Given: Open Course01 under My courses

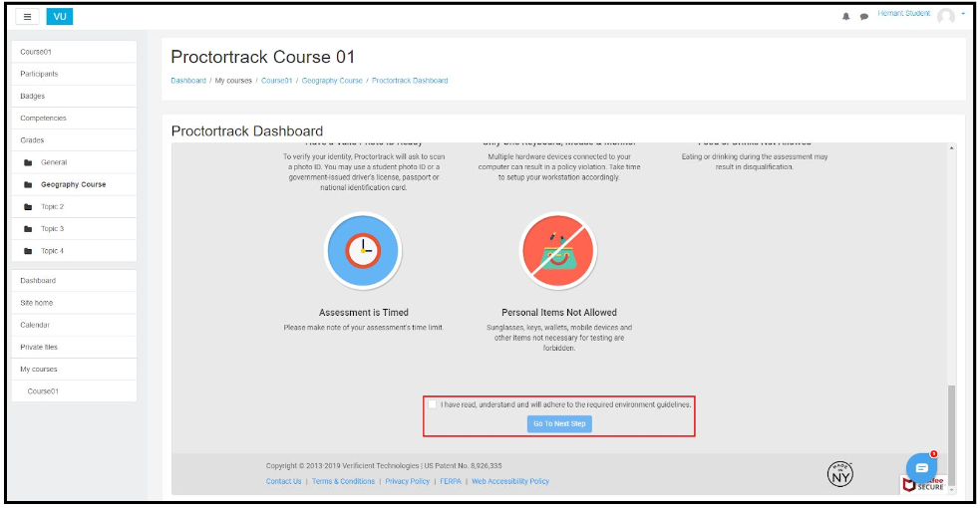Looking at the screenshot, I should pyautogui.click(x=74, y=391).
